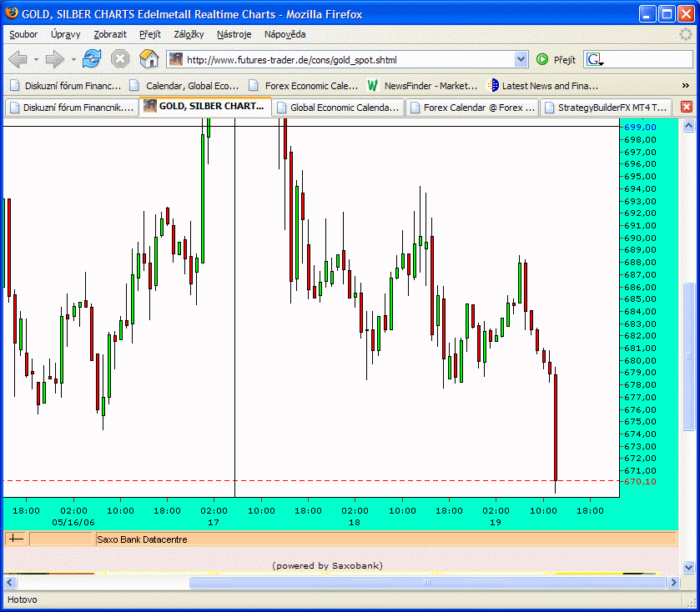Open the Úpravy menu
This screenshot has height=612, width=700.
65,34
